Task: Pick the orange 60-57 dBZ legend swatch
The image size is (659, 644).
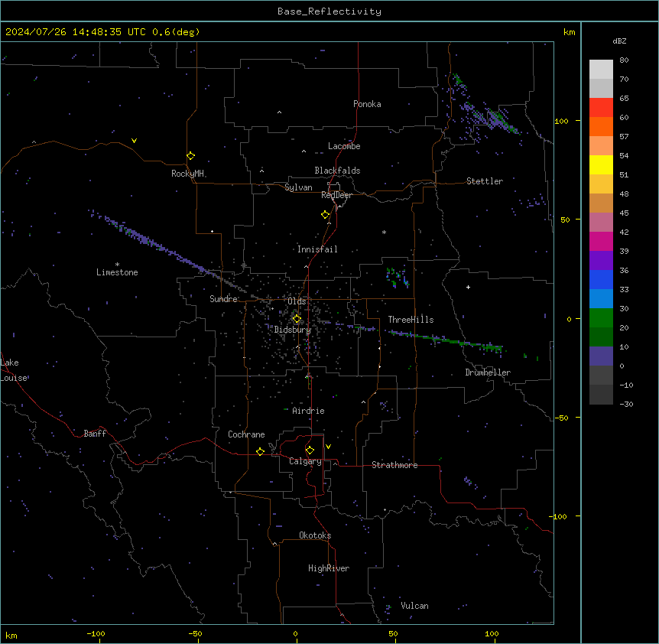Action: click(x=601, y=126)
